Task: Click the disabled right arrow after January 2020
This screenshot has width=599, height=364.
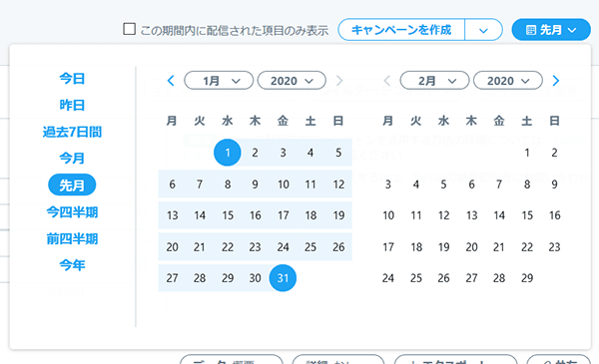Action: tap(339, 81)
